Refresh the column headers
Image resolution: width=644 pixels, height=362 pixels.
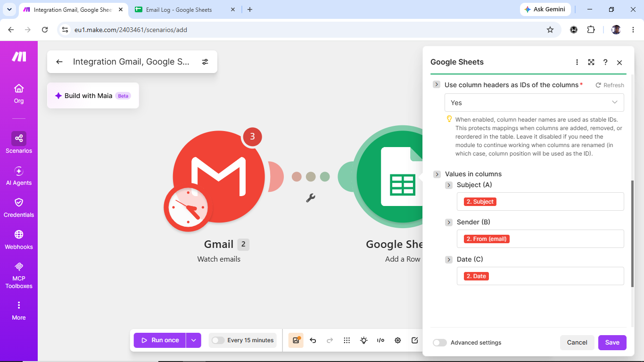[x=610, y=85]
